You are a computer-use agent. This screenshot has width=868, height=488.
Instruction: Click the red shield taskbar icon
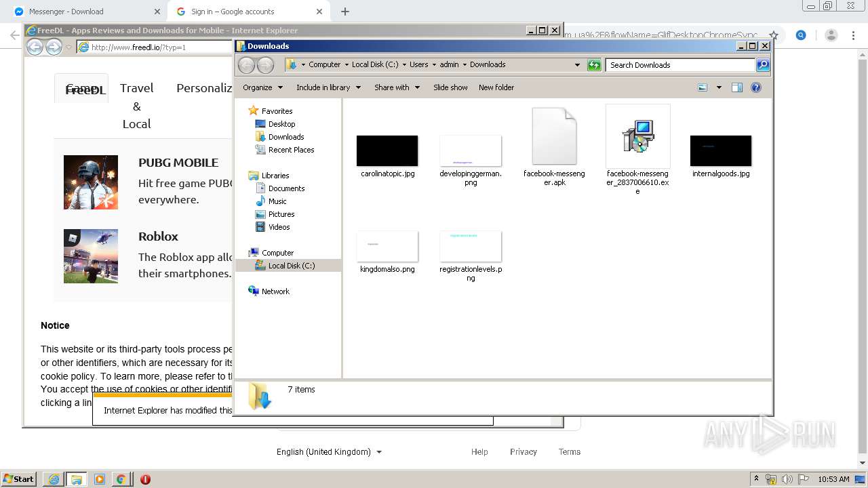tap(145, 479)
